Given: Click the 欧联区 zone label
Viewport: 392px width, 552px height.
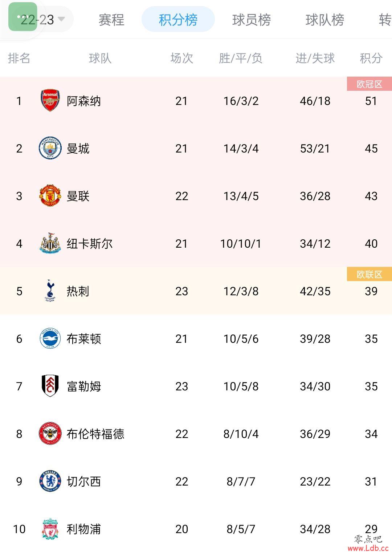Looking at the screenshot, I should coord(369,274).
